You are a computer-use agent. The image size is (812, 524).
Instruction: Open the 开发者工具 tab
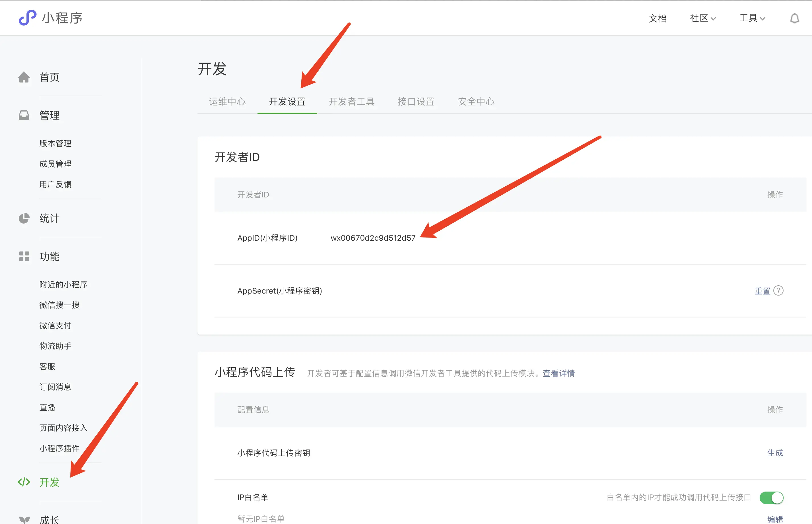352,101
